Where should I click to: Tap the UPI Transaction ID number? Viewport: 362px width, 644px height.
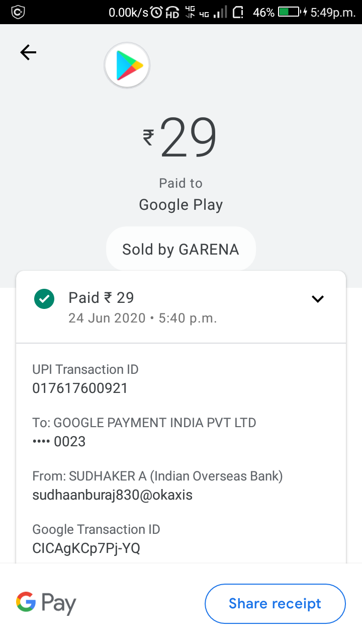coord(80,388)
